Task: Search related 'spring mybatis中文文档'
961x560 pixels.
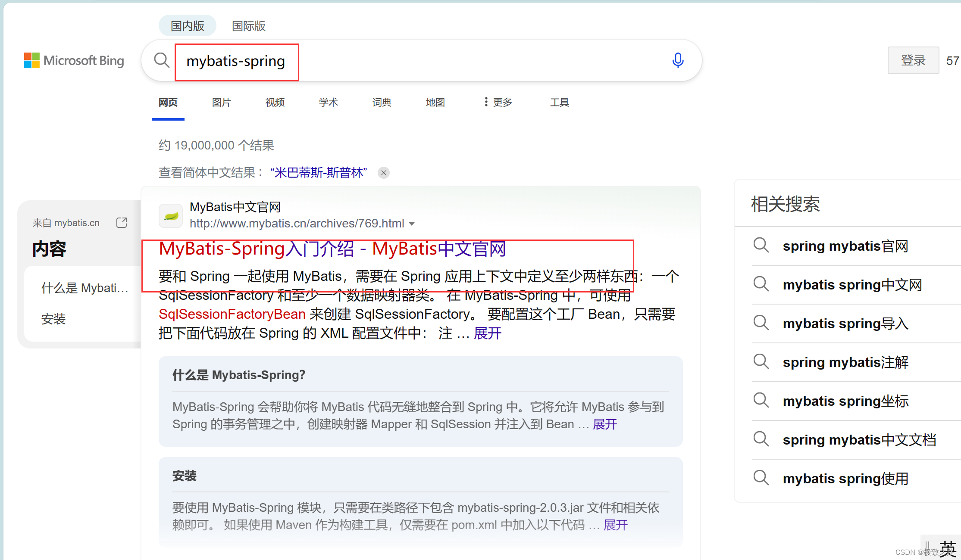Action: (859, 440)
